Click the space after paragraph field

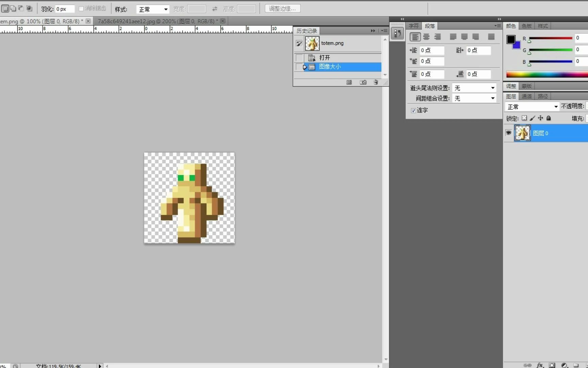[x=478, y=74]
